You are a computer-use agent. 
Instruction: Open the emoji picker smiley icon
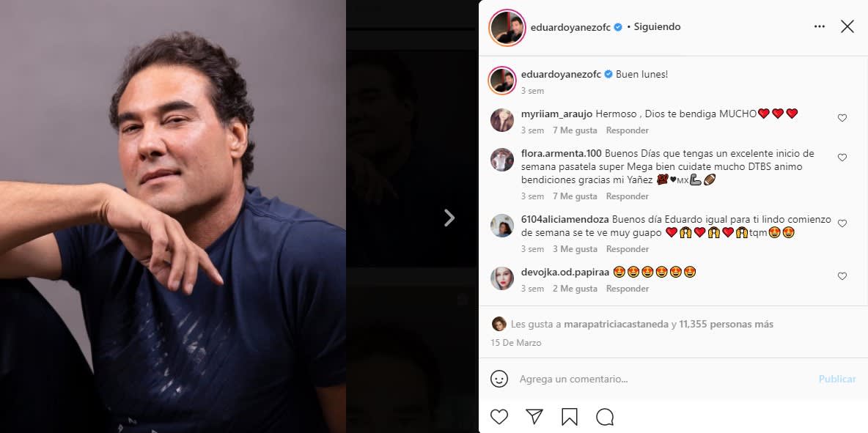[x=499, y=379]
